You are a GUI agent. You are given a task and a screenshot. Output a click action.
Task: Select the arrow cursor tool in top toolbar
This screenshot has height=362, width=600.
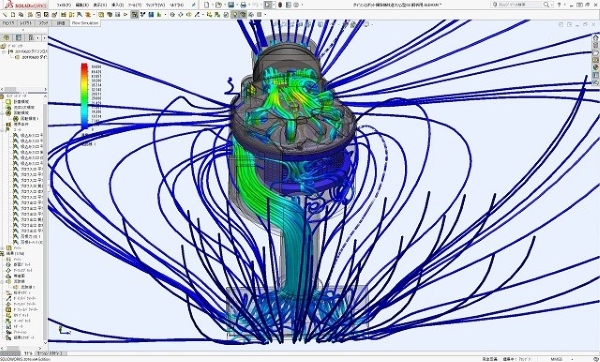tap(268, 5)
